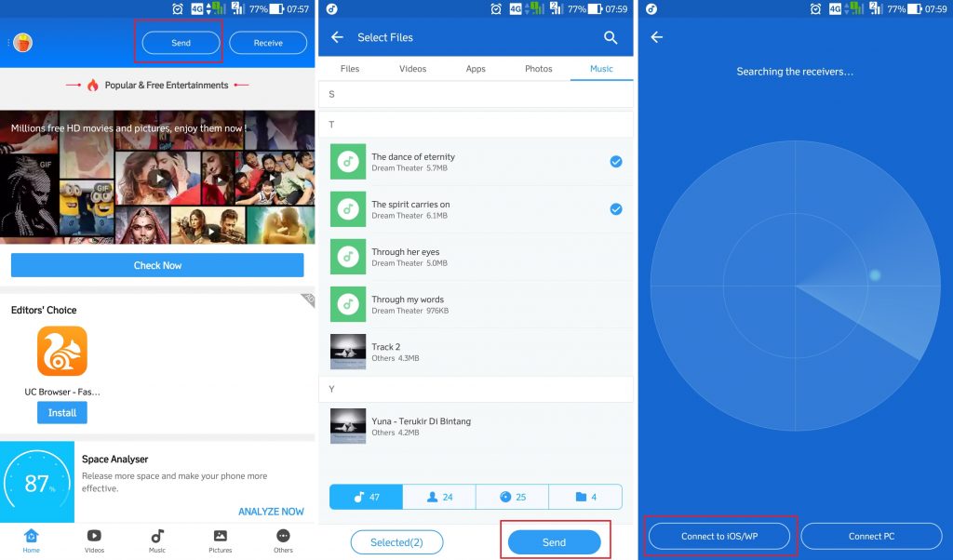953x560 pixels.
Task: Tap the Check Now banner button
Action: point(157,265)
